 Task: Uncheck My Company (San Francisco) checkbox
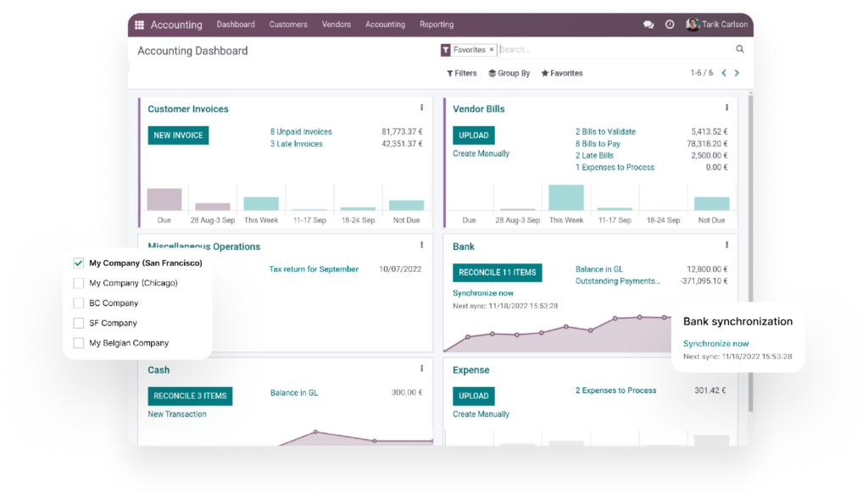pyautogui.click(x=78, y=263)
